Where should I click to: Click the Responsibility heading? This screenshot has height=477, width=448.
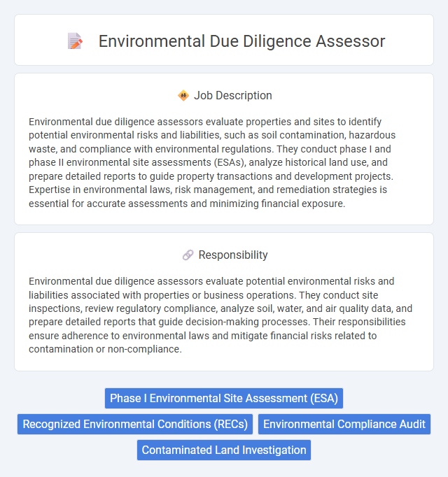233,255
